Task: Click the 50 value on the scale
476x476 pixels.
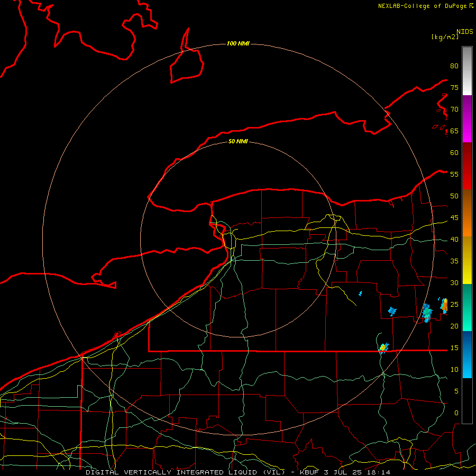Action: (x=454, y=196)
